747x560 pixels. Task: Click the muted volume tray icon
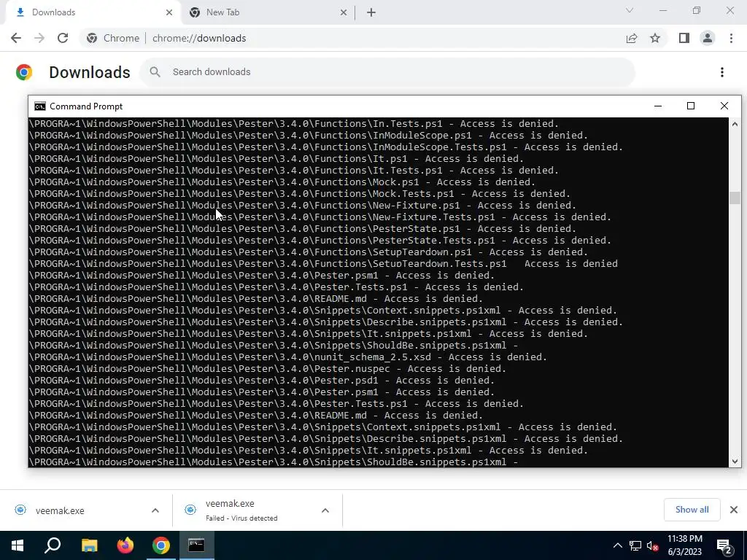click(x=653, y=545)
